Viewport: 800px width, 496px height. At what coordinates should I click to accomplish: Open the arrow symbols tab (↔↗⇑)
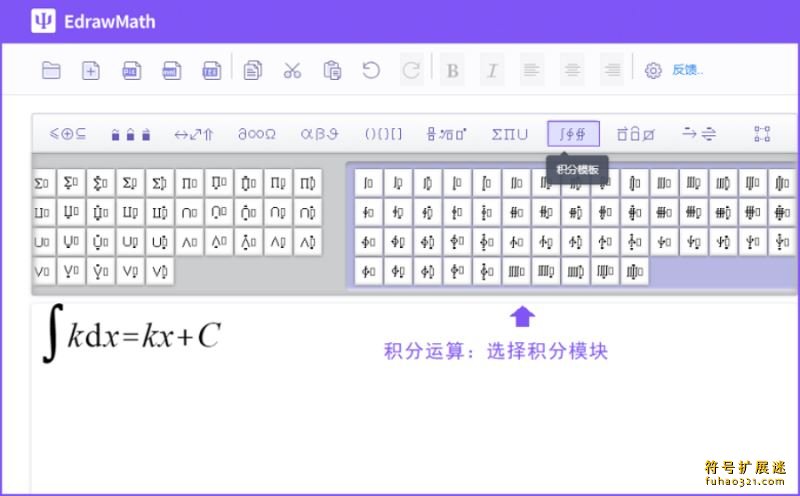pos(193,135)
